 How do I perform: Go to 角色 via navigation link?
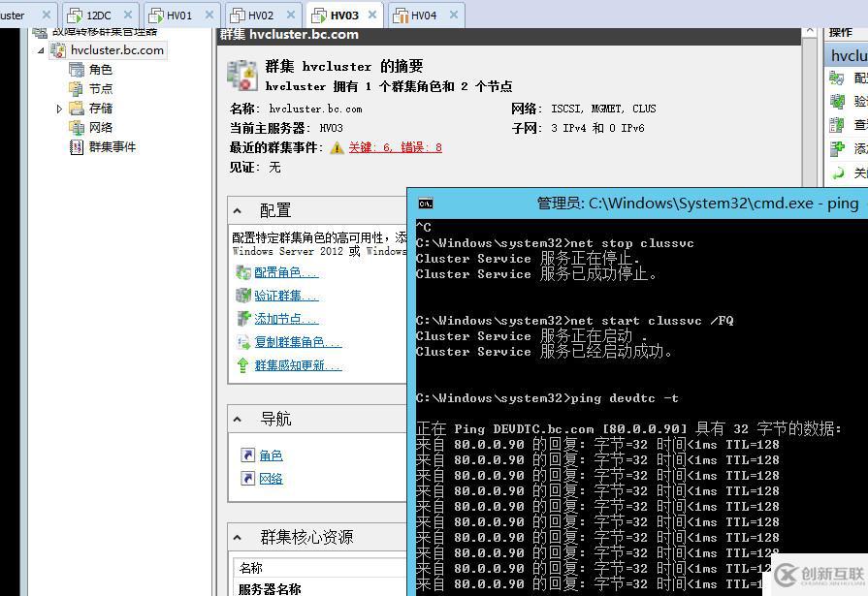tap(272, 455)
